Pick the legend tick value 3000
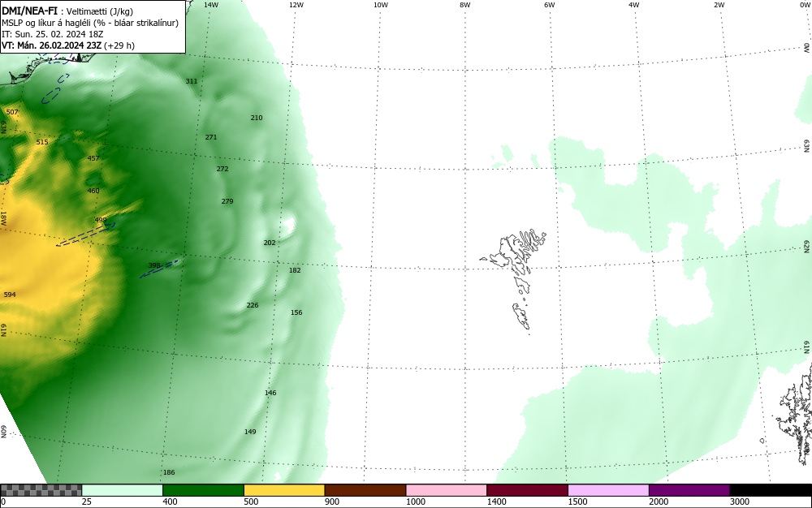The width and height of the screenshot is (812, 508). 740,502
